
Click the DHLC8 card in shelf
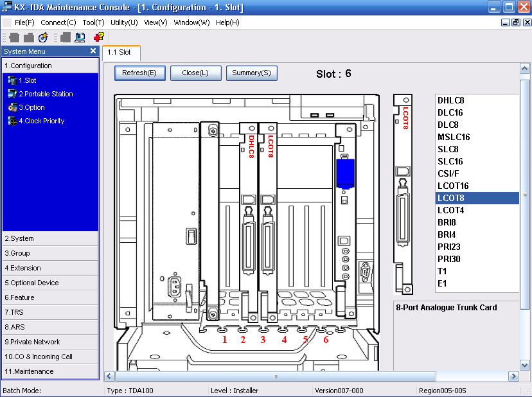249,222
